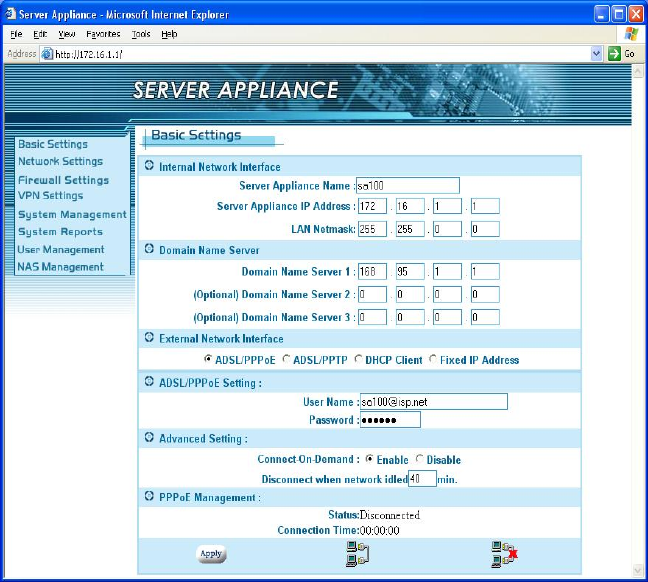Click the PPPoE Password field

click(x=390, y=420)
